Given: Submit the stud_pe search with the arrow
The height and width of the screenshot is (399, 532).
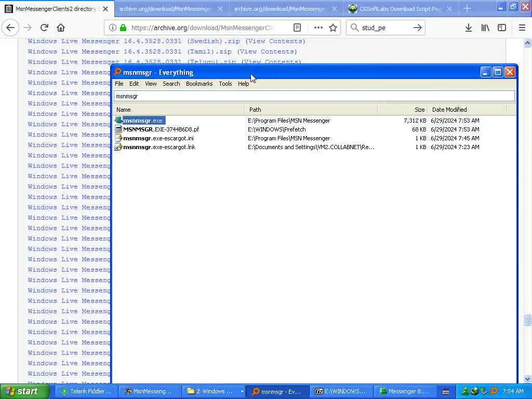Looking at the screenshot, I should pyautogui.click(x=417, y=28).
